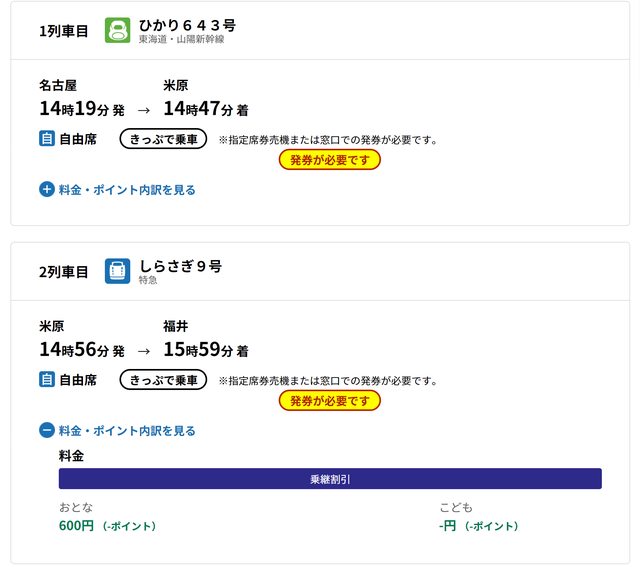Click きっぷで乗車 badge for Shirasagi 9
This screenshot has width=640, height=567.
[163, 380]
